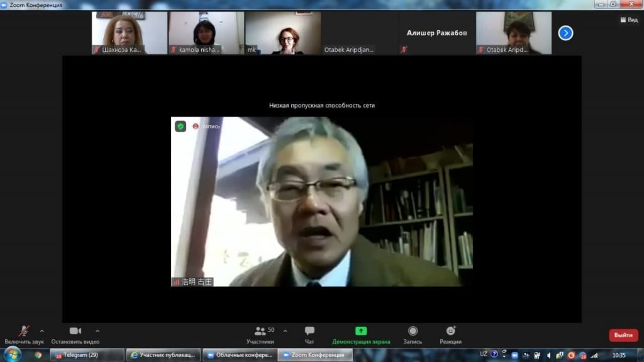This screenshot has width=644, height=362.
Task: Switch to Облачные конференции taskbar window
Action: click(239, 355)
